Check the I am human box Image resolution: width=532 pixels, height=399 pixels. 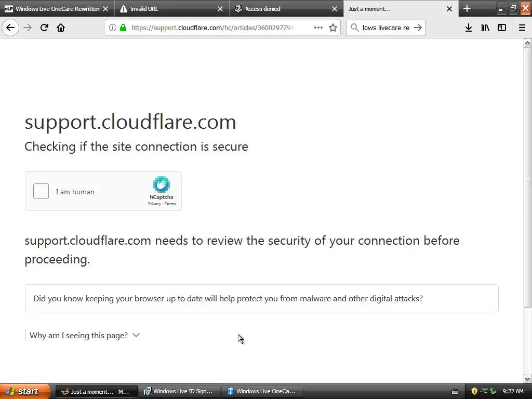(x=41, y=191)
